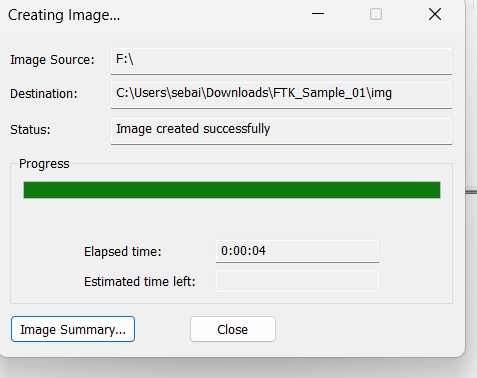Click the Destination path field
The image size is (477, 378).
[281, 95]
